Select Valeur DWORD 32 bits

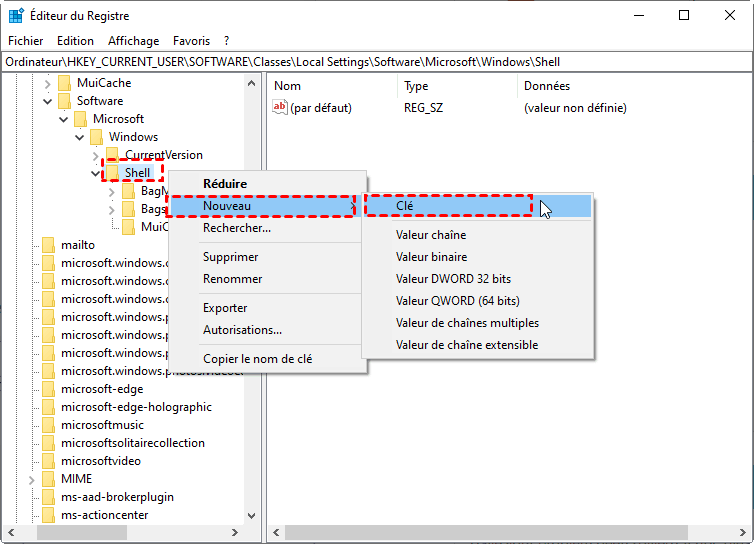478,279
